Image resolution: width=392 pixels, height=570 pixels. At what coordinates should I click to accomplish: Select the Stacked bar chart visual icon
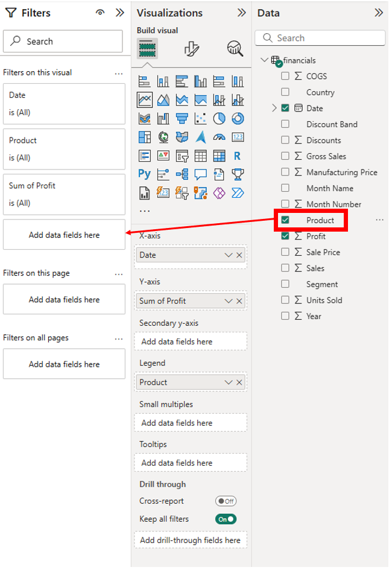click(145, 81)
